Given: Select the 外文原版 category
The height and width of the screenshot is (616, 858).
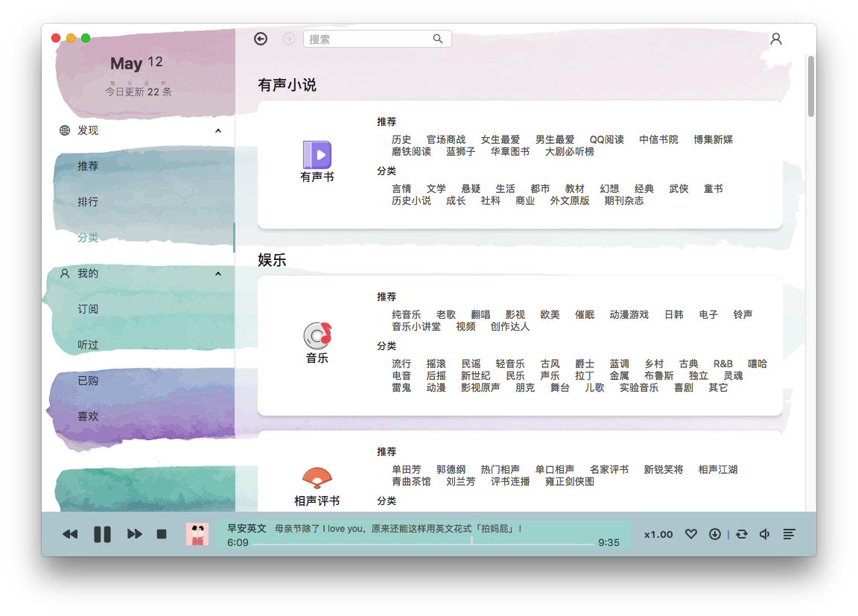Looking at the screenshot, I should (x=570, y=201).
